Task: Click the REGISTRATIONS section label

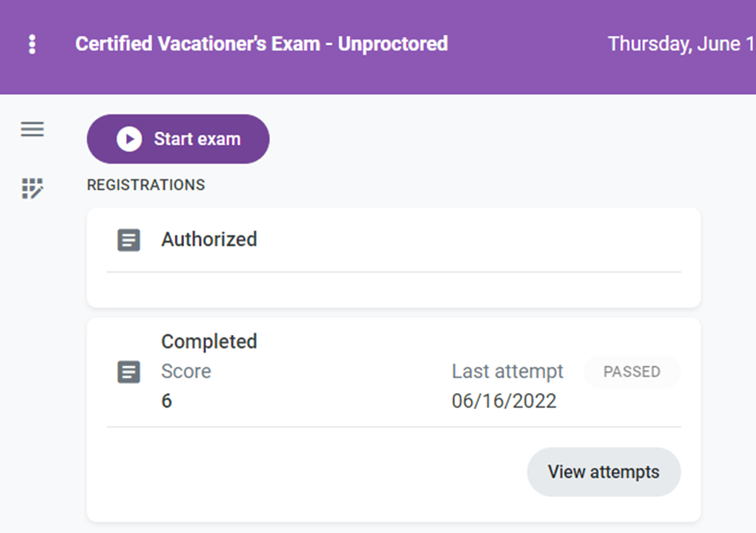Action: click(145, 185)
